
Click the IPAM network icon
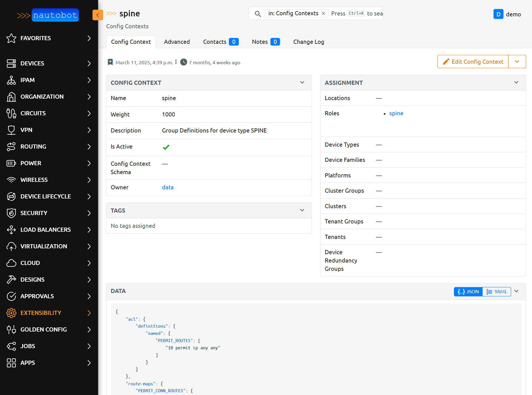tap(11, 80)
